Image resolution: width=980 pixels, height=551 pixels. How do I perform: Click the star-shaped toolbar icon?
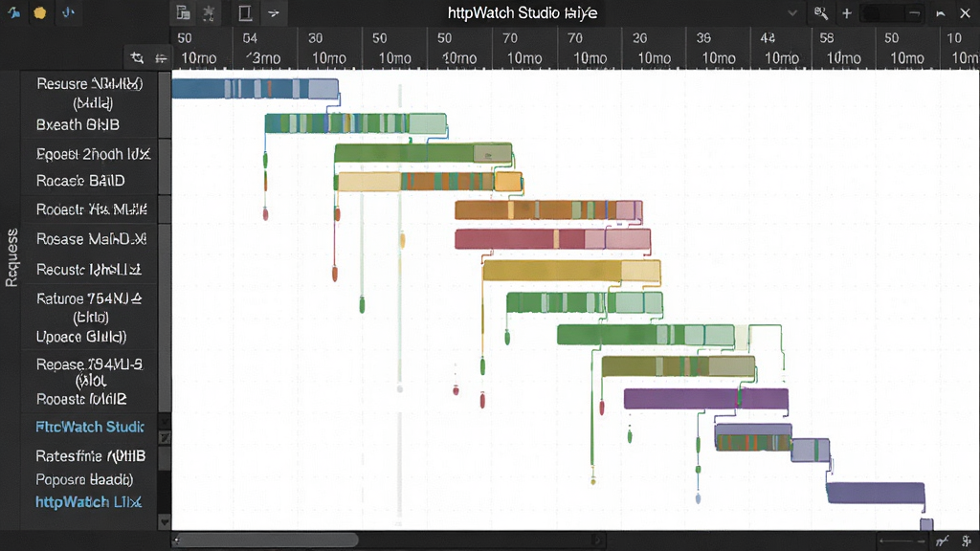pos(209,12)
